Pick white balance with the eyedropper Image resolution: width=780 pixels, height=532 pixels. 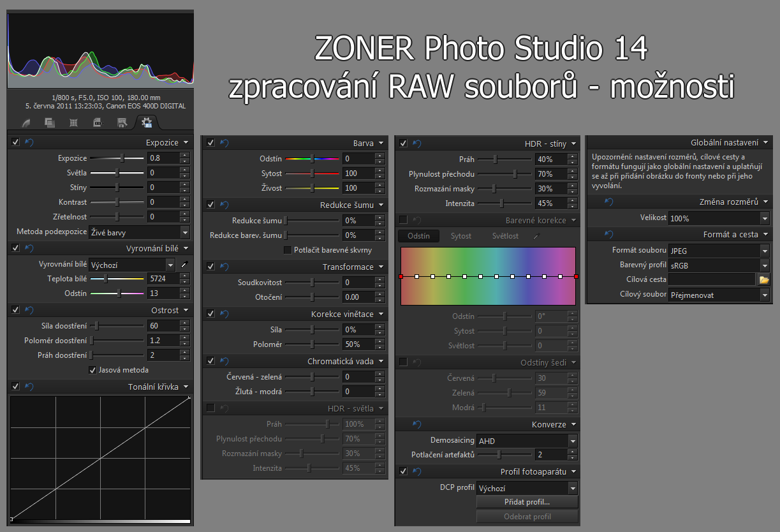tap(184, 264)
